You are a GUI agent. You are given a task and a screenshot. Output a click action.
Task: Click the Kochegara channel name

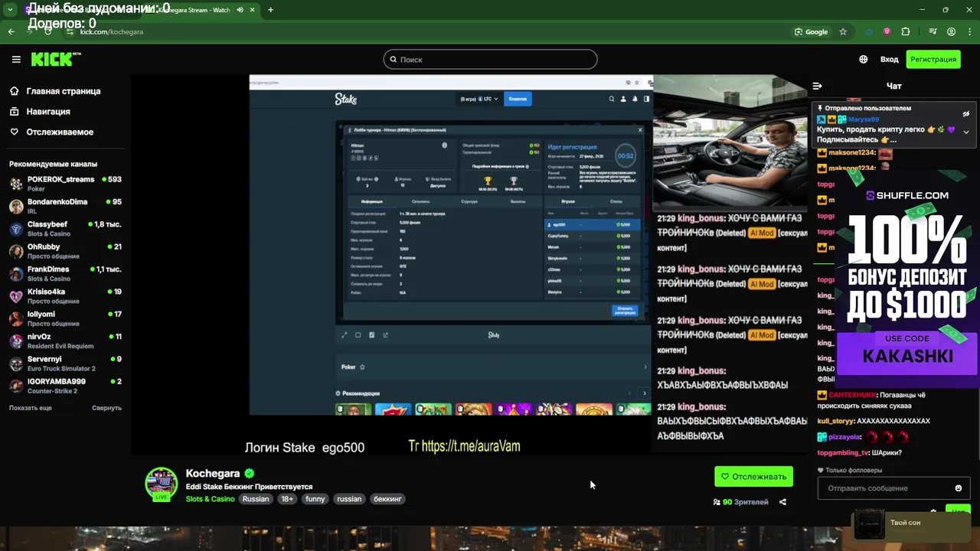(x=213, y=474)
